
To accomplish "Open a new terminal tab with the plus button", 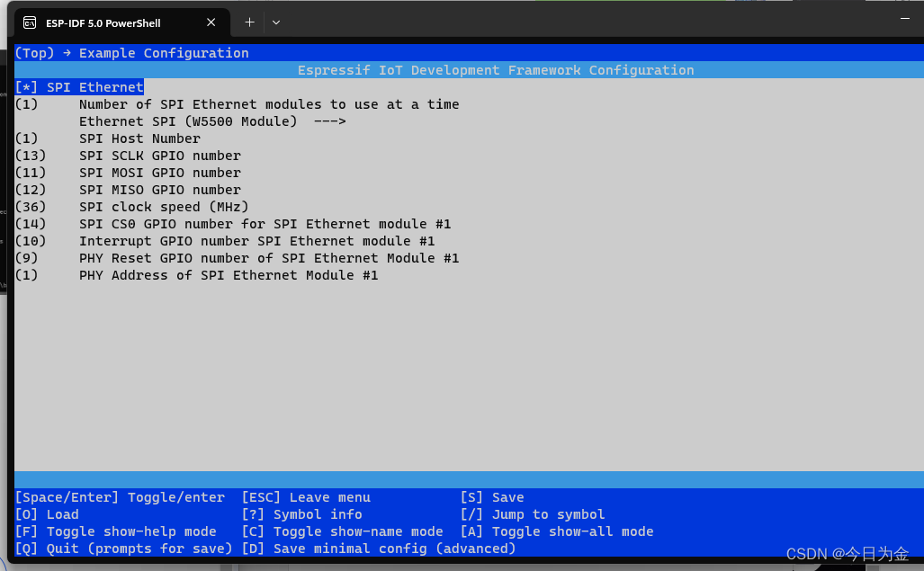I will [x=249, y=22].
